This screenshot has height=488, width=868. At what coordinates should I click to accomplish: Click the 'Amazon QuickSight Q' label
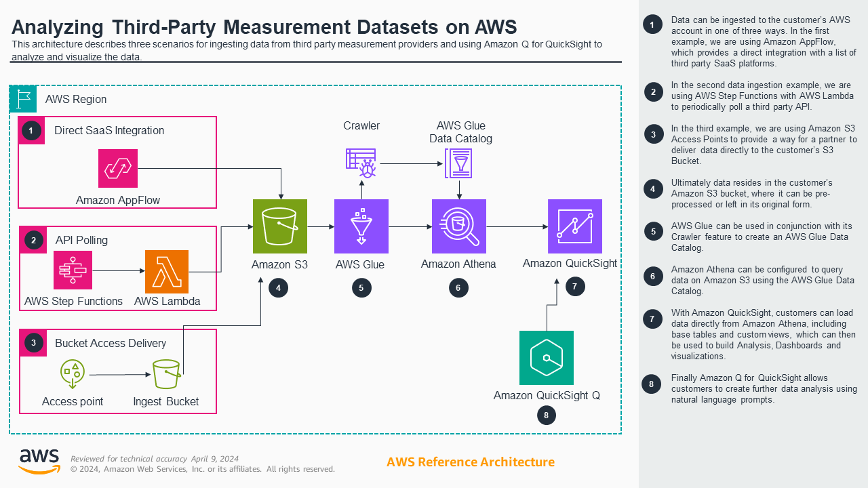[x=547, y=395]
